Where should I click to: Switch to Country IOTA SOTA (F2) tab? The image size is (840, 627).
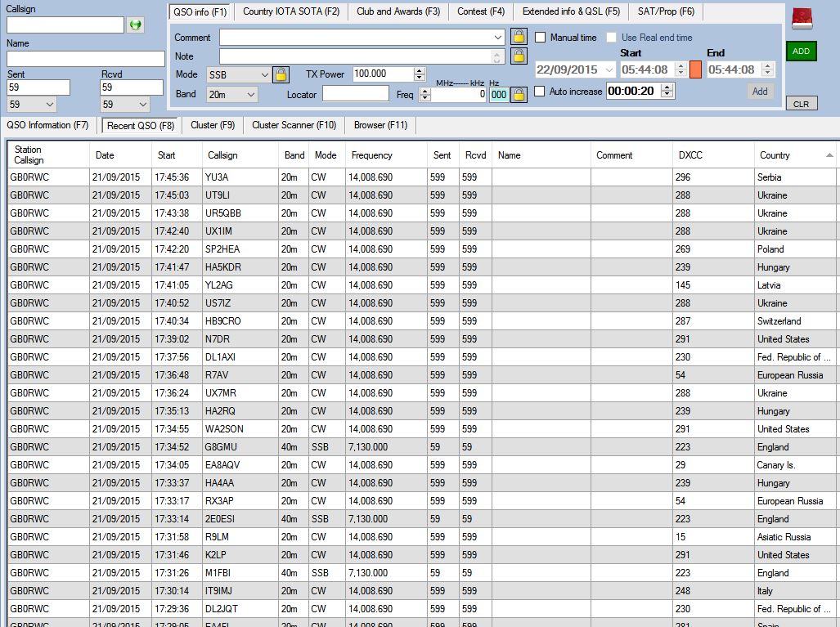tap(291, 11)
